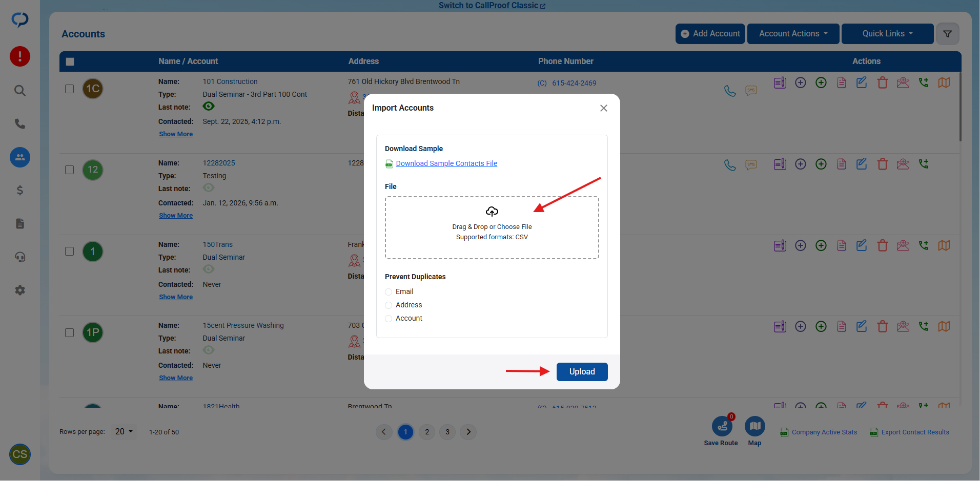Expand Show More for 150Trans
This screenshot has width=980, height=481.
click(176, 297)
